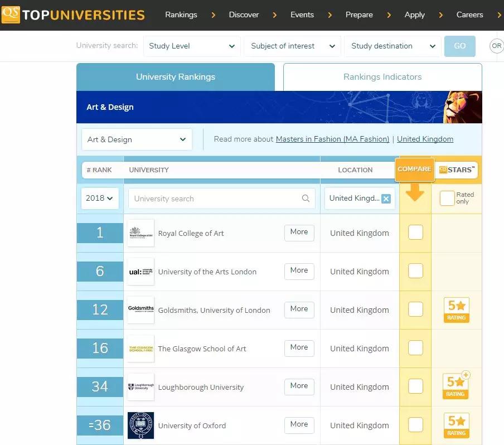504x445 pixels.
Task: Open the Loughborough University logo
Action: (141, 387)
